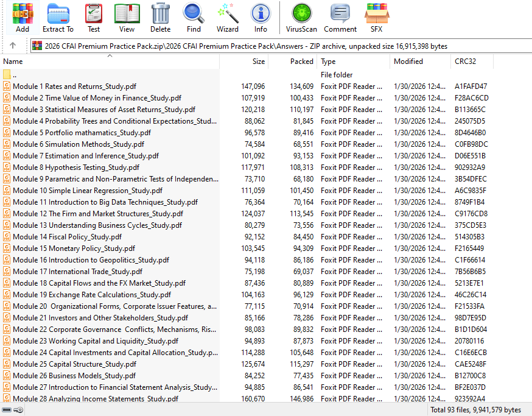Click the status bar drive icon
The image size is (532, 416).
click(7, 410)
